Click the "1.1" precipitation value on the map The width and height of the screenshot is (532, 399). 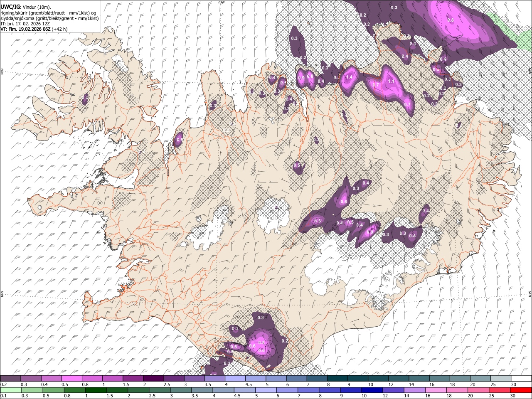tap(391, 81)
